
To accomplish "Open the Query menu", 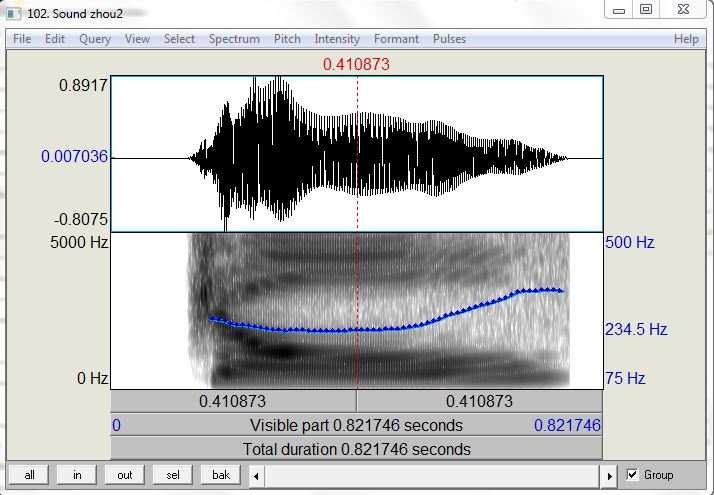I will tap(95, 39).
